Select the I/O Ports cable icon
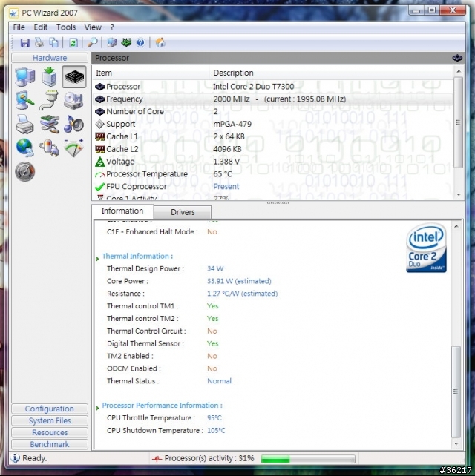The width and height of the screenshot is (475, 476). [49, 101]
